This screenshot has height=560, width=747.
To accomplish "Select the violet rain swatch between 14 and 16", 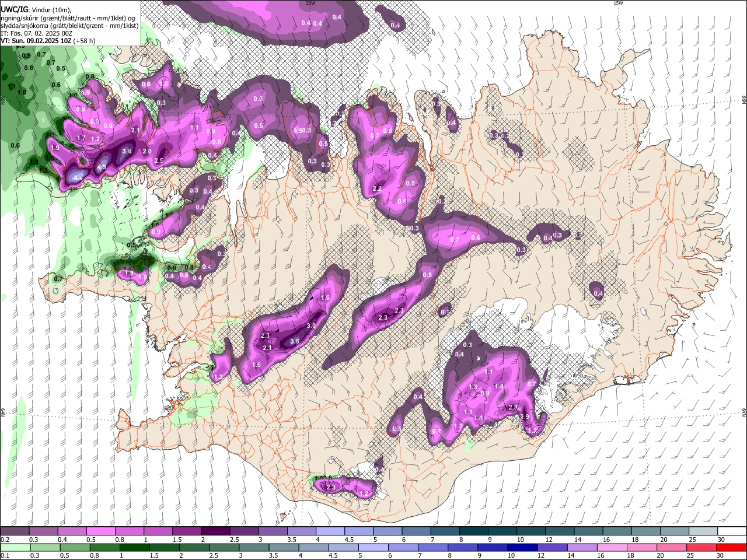I will coord(581,547).
